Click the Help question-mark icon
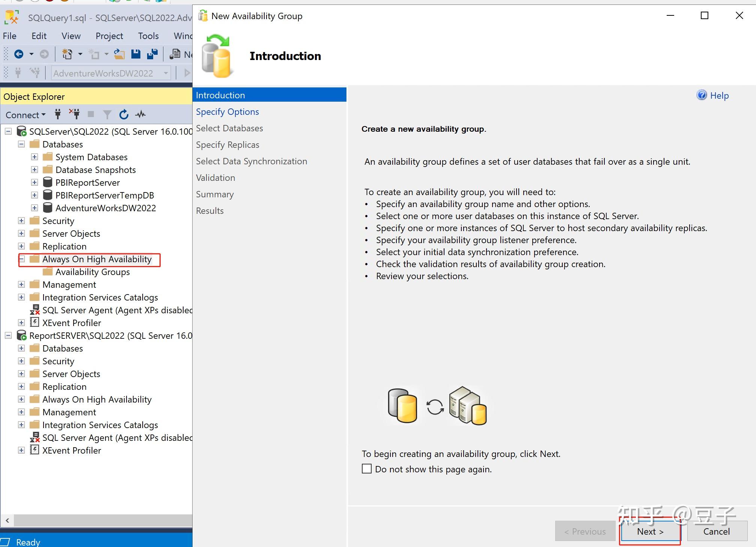756x547 pixels. [701, 95]
